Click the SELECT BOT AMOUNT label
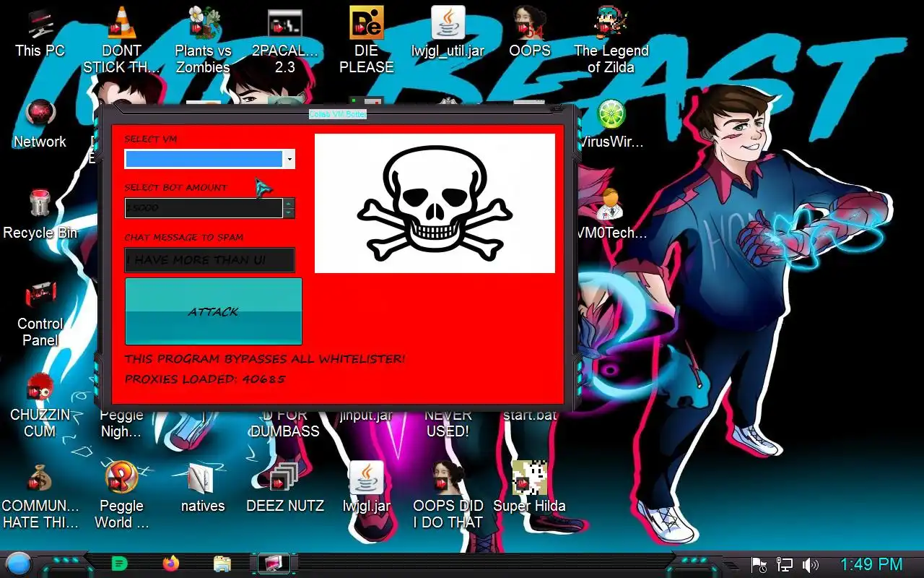This screenshot has width=924, height=578. tap(175, 187)
